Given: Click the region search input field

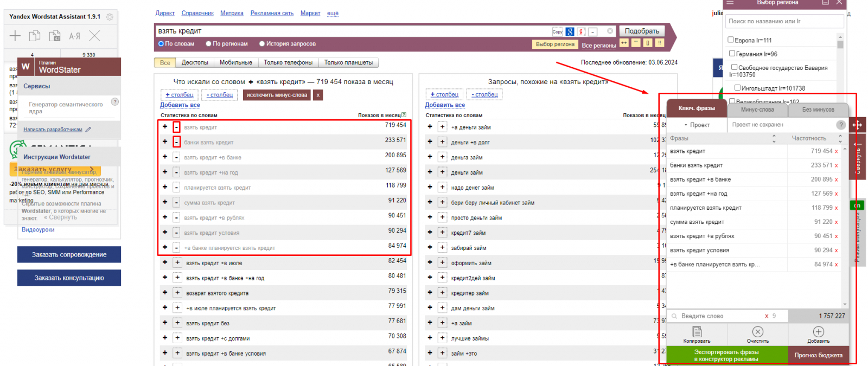Looking at the screenshot, I should (784, 21).
